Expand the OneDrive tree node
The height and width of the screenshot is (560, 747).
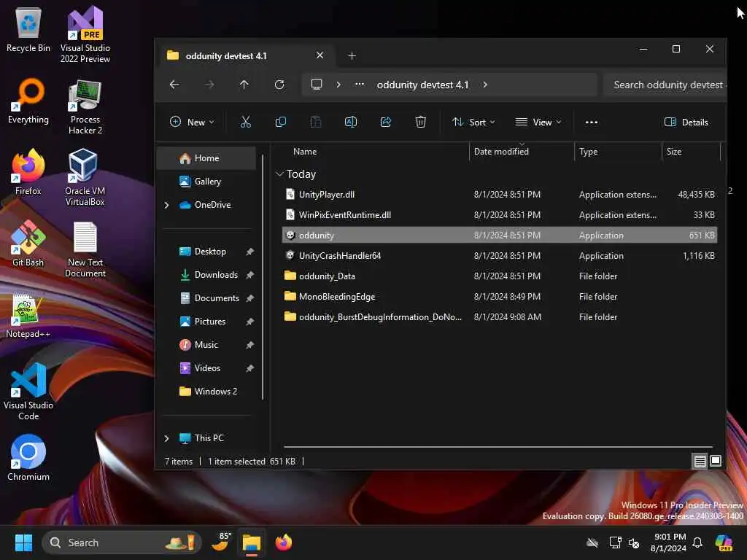pos(167,205)
